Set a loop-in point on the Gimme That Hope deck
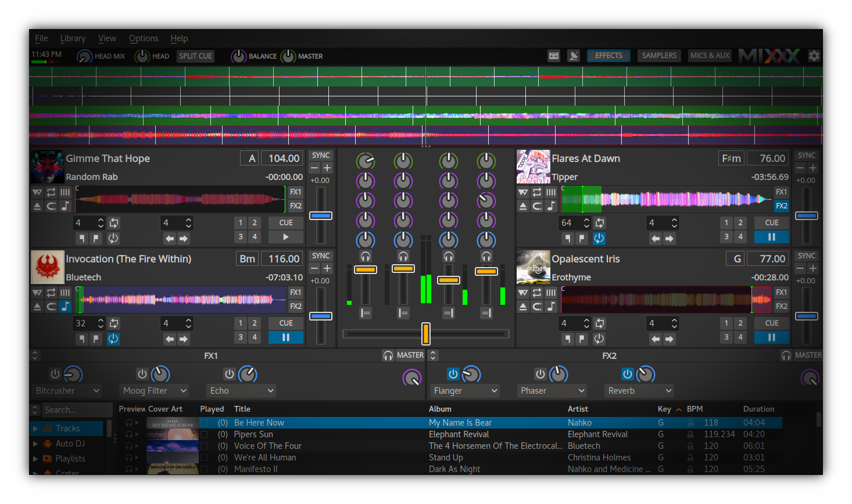Viewport: 852px width, 504px height. [x=81, y=238]
